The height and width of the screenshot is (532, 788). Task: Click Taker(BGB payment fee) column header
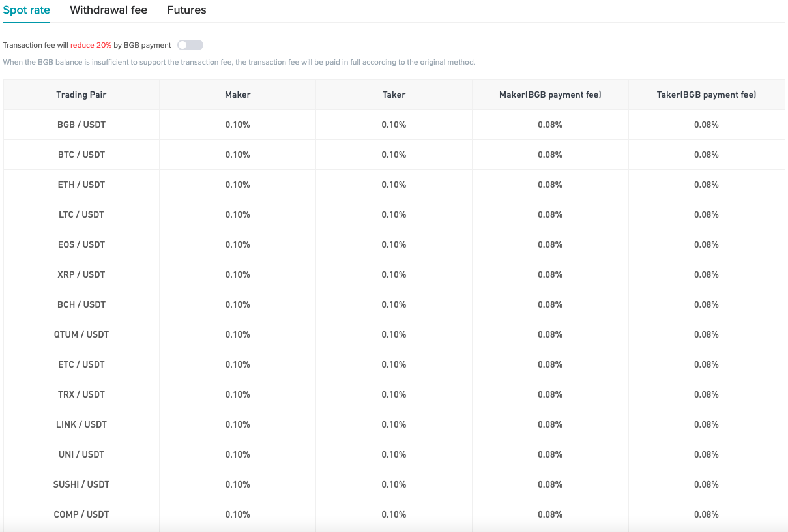point(707,95)
